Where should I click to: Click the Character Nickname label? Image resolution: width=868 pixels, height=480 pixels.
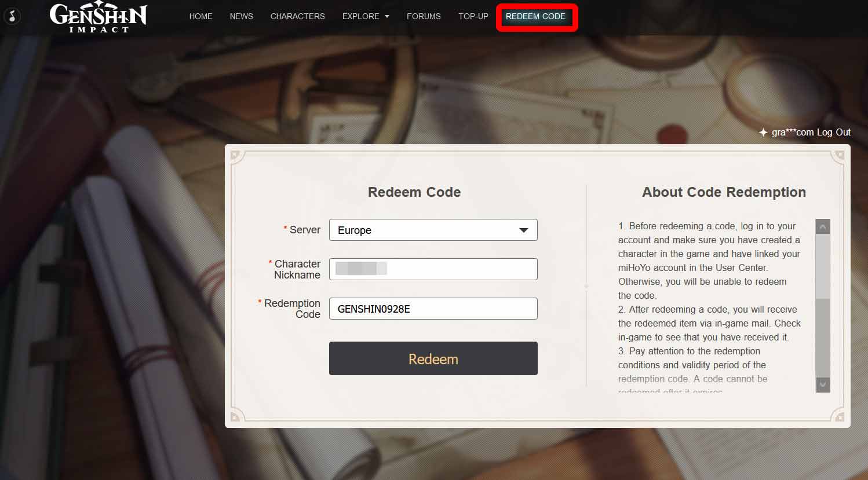[x=297, y=269]
